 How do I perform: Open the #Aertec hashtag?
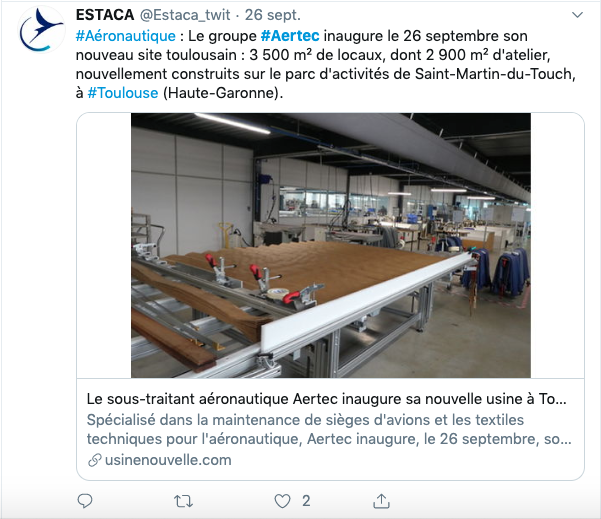[290, 36]
